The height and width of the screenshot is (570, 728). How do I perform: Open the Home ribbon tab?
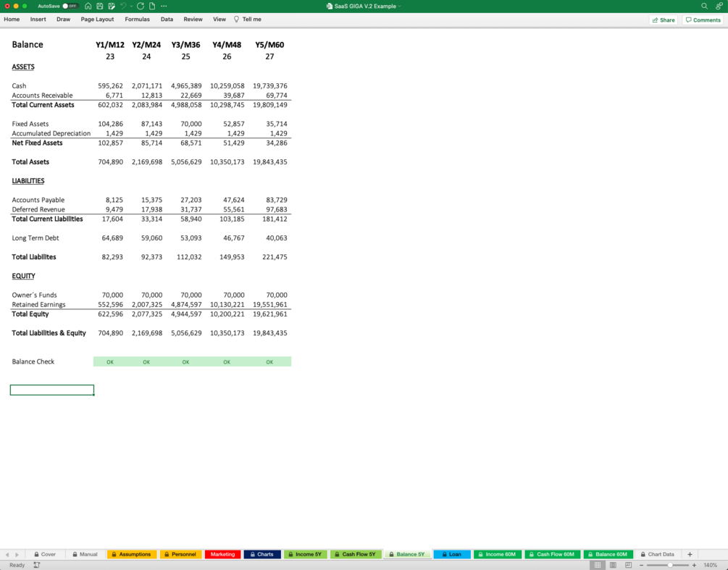coord(12,20)
